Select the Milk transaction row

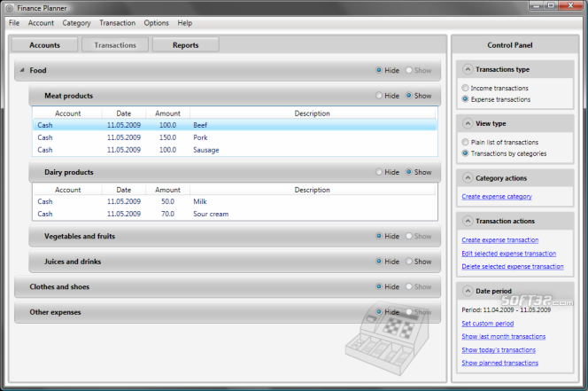[235, 201]
